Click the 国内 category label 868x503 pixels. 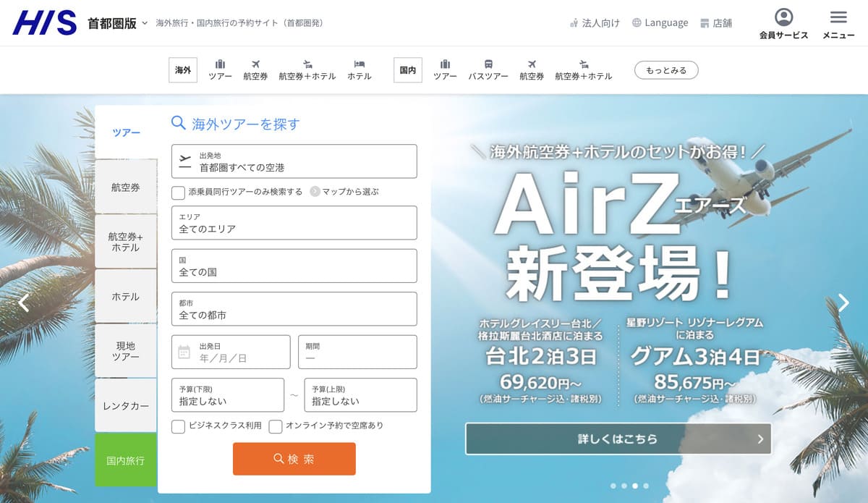point(408,70)
